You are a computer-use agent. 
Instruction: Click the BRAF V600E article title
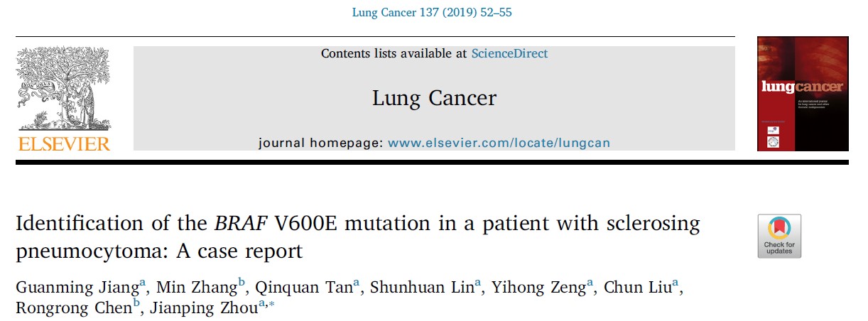pos(358,237)
